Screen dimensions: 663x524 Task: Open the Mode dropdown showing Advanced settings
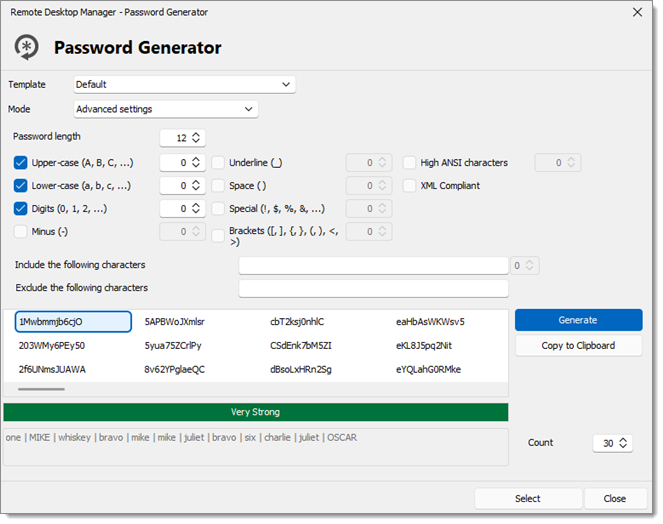pos(165,109)
